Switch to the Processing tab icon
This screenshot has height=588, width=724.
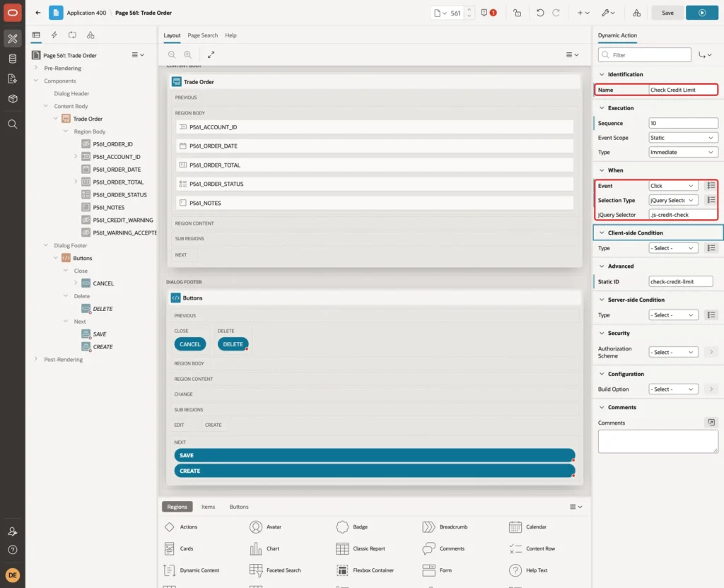pyautogui.click(x=73, y=35)
